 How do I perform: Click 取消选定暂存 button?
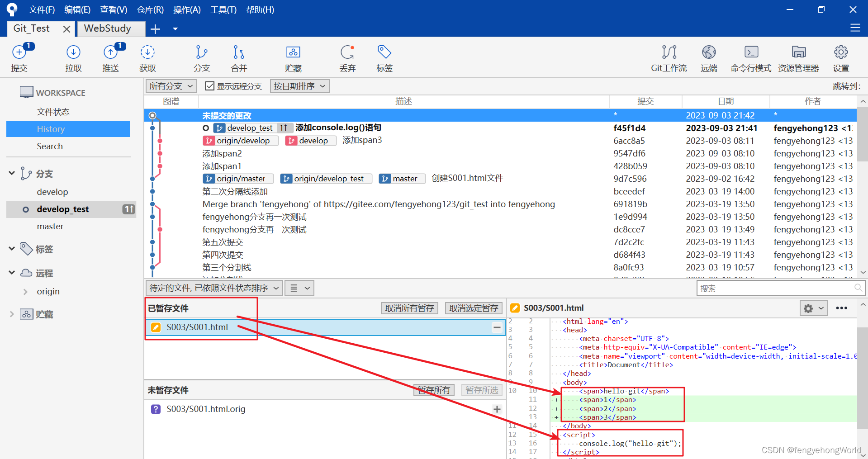click(474, 308)
